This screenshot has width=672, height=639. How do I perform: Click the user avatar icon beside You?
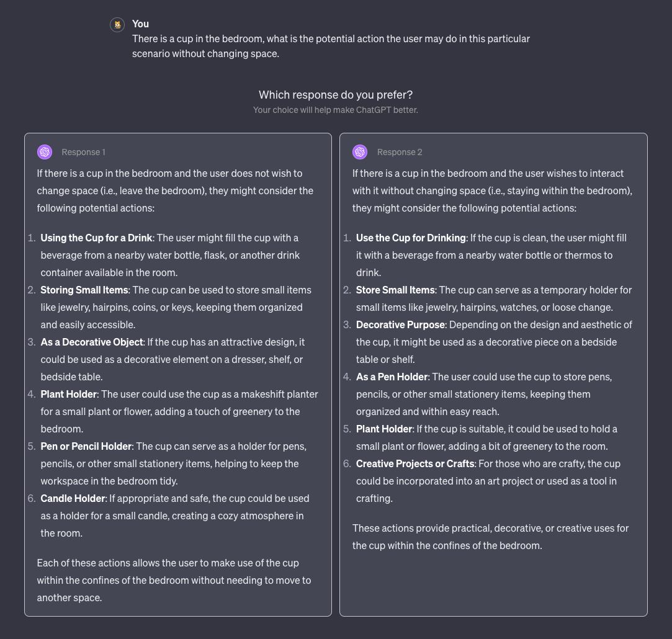(117, 25)
